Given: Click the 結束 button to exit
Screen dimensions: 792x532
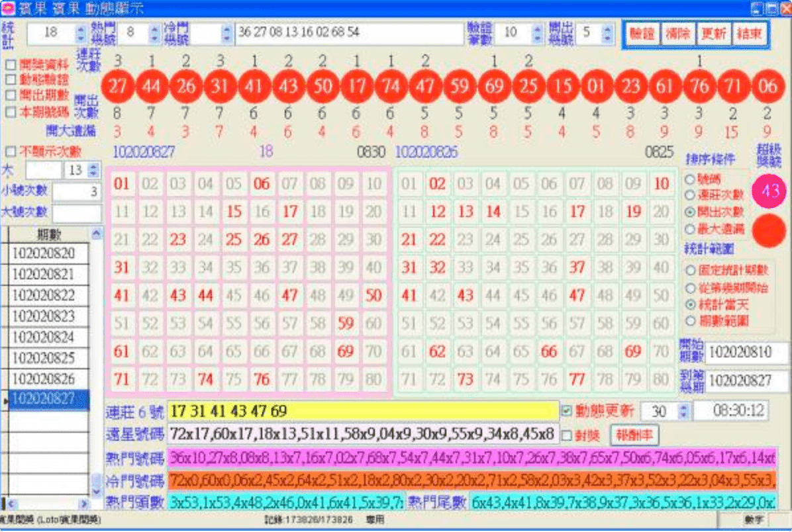Looking at the screenshot, I should tap(750, 34).
